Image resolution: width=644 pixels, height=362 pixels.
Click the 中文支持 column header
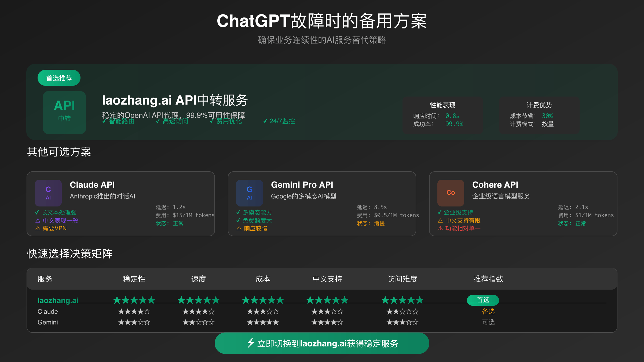(327, 279)
